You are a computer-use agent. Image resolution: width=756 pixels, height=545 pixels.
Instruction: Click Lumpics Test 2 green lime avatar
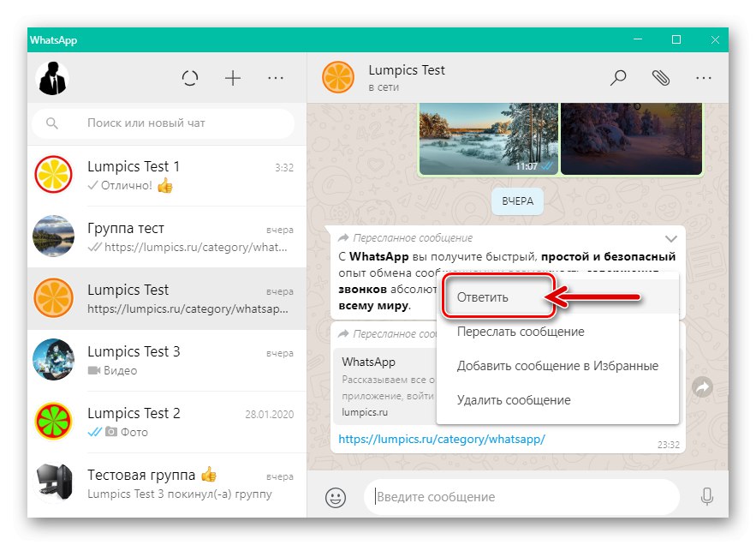[x=54, y=422]
